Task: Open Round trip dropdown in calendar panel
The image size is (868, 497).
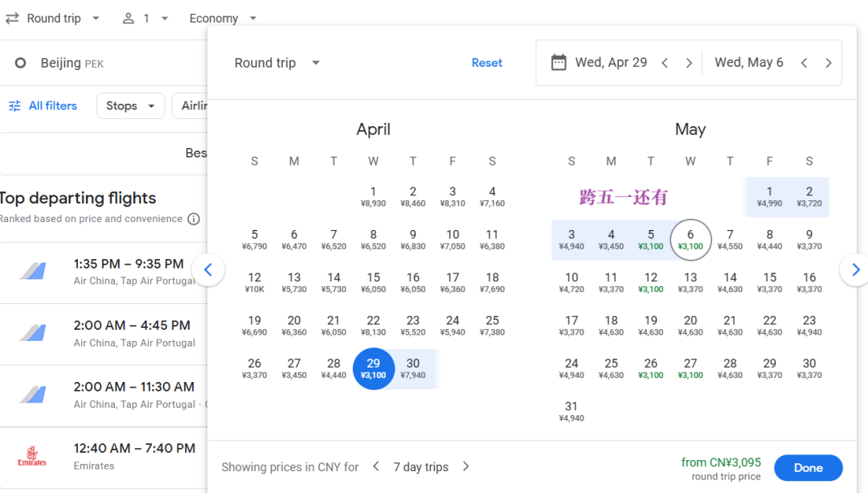Action: click(276, 63)
